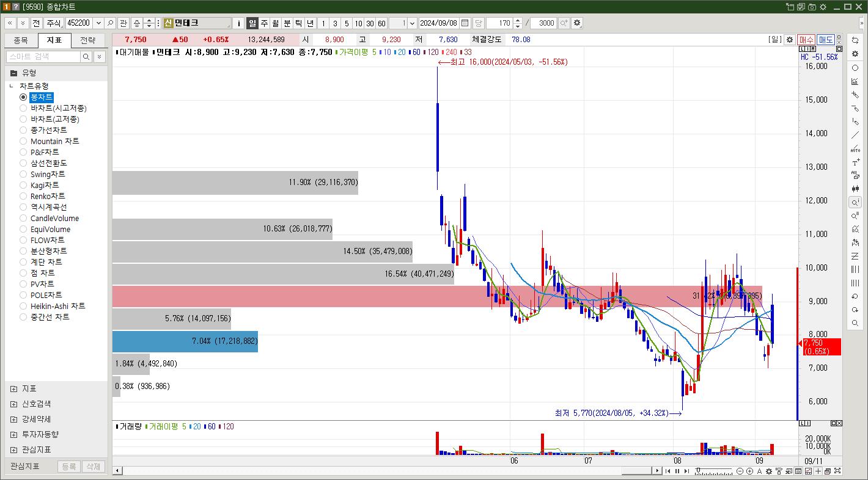Click the 60 minute interval button
Screen dimensions: 868x480
[381, 23]
